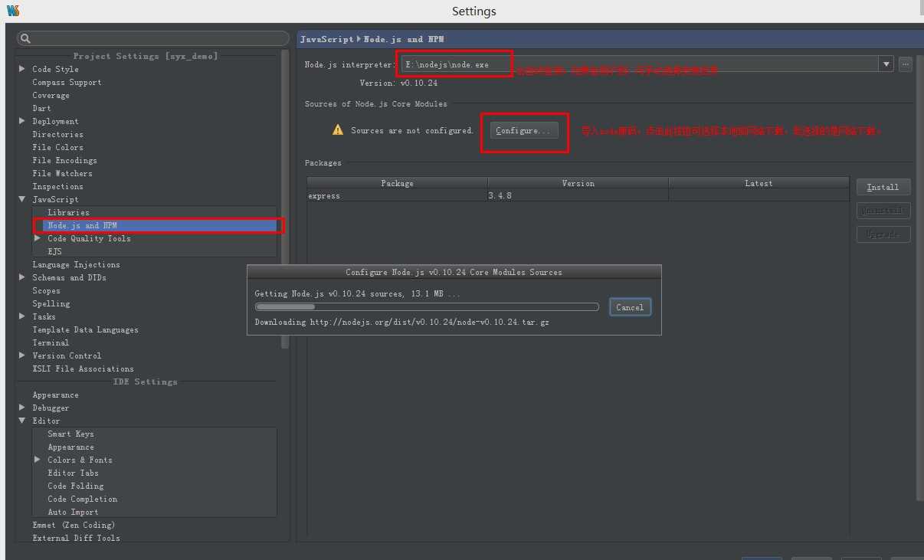This screenshot has height=560, width=924.
Task: Select the EJS settings item
Action: (54, 251)
